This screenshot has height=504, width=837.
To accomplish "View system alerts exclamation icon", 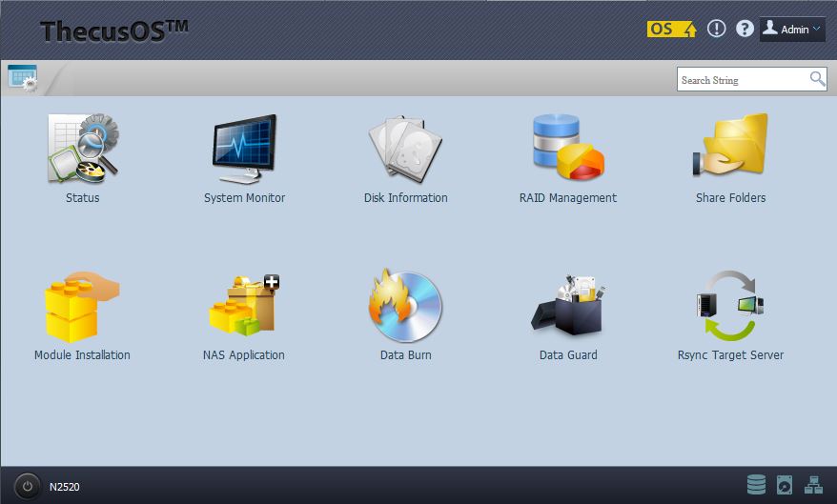I will 716,29.
